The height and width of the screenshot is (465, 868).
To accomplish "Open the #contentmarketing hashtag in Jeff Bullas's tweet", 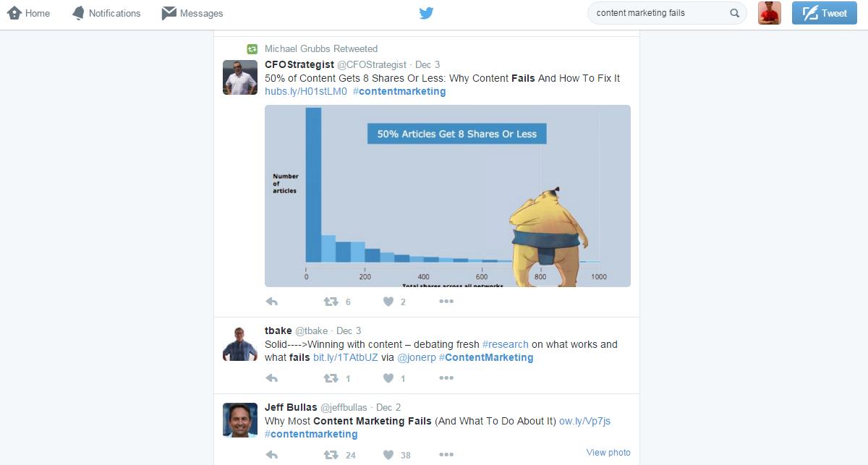I will 311,434.
